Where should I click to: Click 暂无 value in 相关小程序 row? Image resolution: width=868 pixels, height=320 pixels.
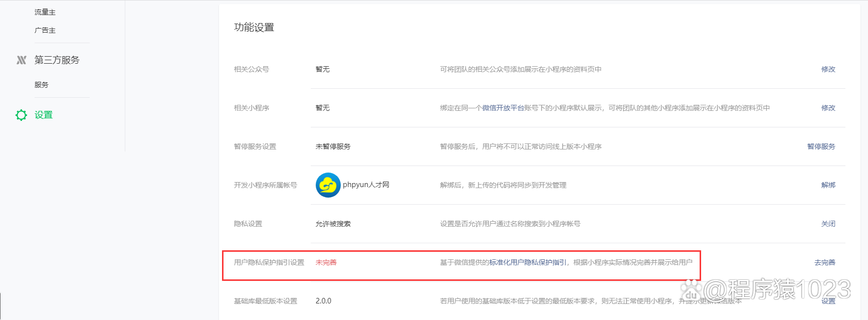pyautogui.click(x=322, y=108)
